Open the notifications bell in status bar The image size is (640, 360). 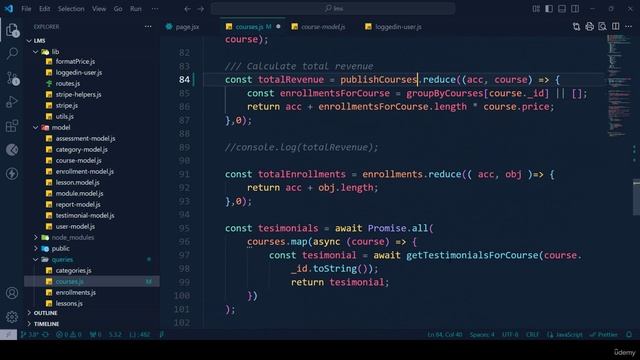[x=629, y=334]
